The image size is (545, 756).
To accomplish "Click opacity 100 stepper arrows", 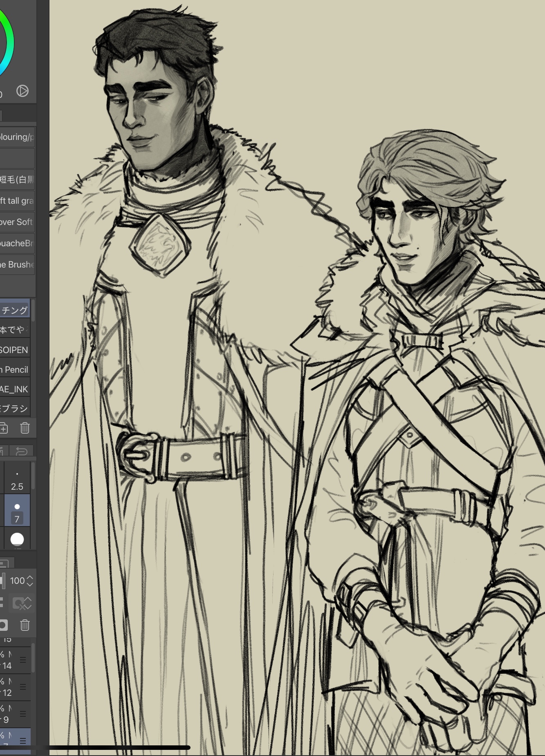I will click(x=30, y=580).
